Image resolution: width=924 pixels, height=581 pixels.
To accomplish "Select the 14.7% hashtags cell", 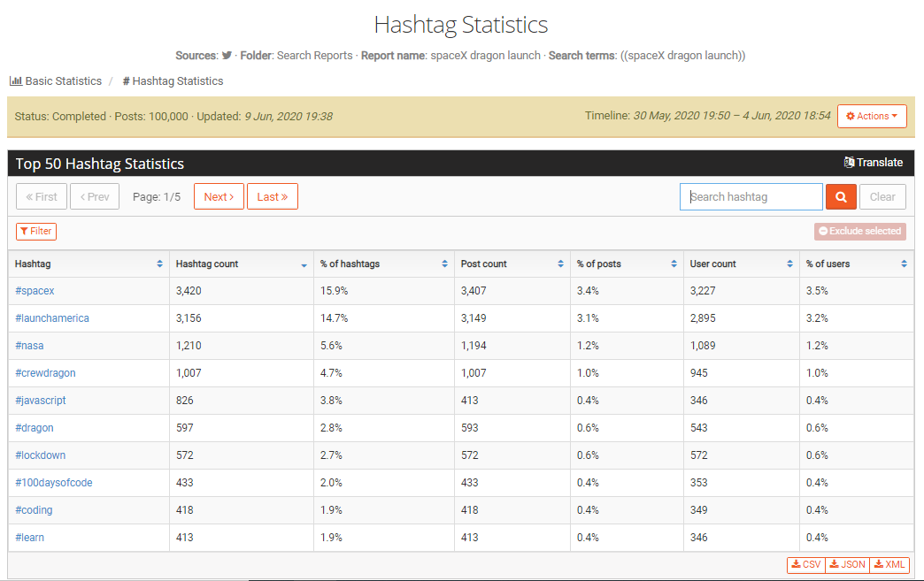I will (384, 318).
